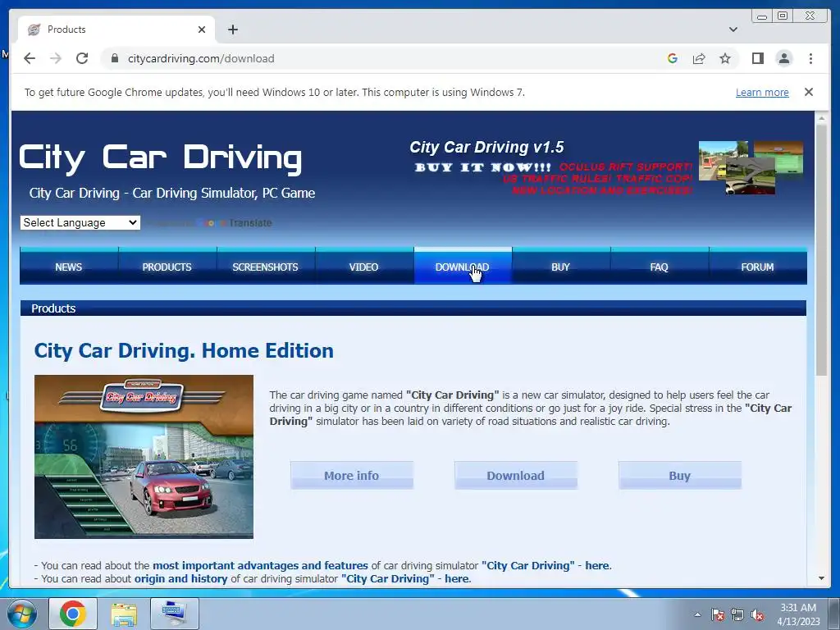Click scrollbar down arrow

click(821, 578)
